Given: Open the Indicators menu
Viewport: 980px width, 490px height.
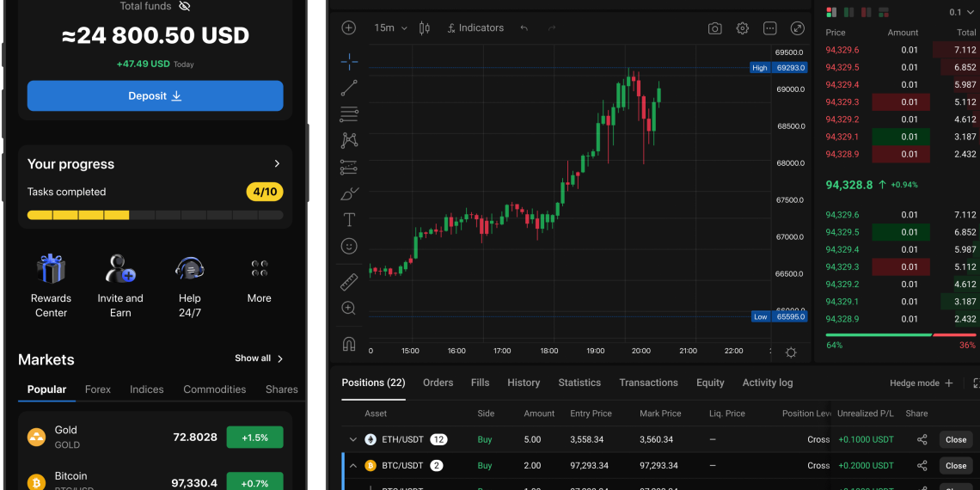Looking at the screenshot, I should click(x=475, y=28).
